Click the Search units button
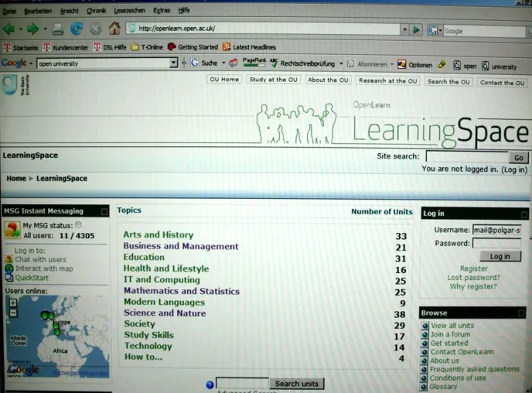532x393 pixels. point(296,384)
